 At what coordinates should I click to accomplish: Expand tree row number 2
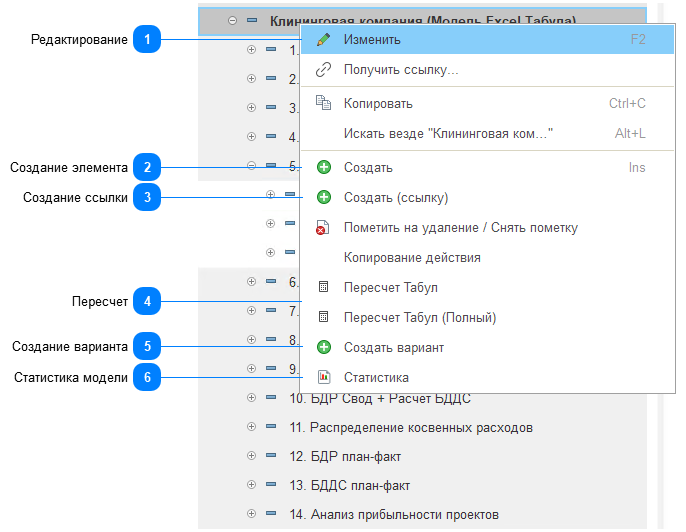pos(251,78)
